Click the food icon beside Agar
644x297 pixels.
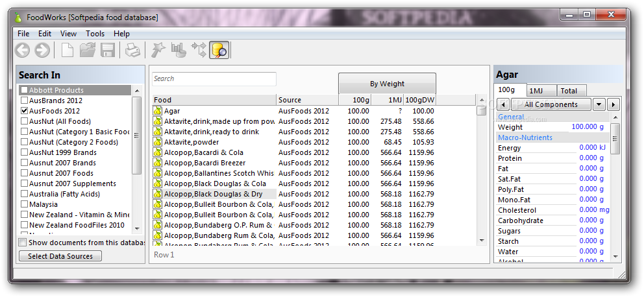click(158, 111)
